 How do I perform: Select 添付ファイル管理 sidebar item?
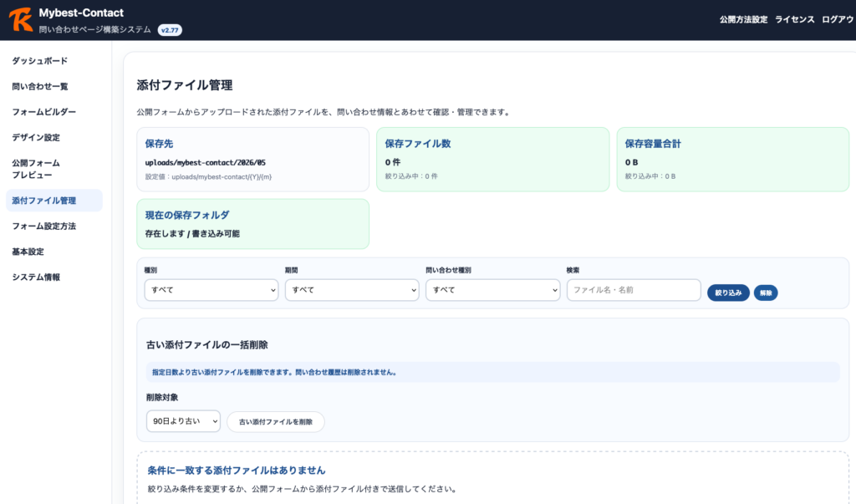tap(54, 201)
